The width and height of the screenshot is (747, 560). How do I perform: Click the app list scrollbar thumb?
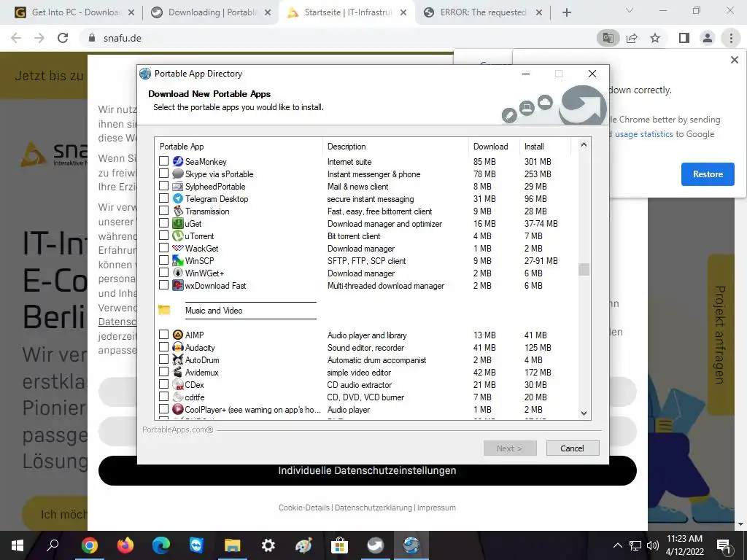click(x=584, y=269)
